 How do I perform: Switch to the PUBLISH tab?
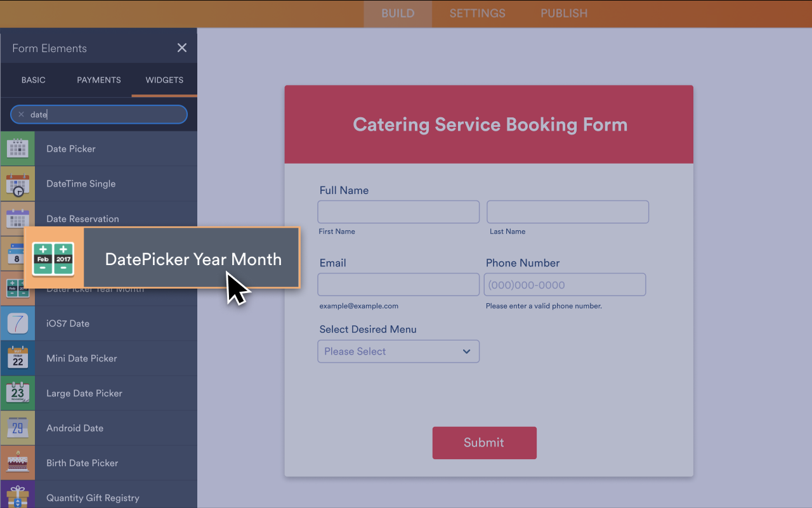(x=563, y=13)
